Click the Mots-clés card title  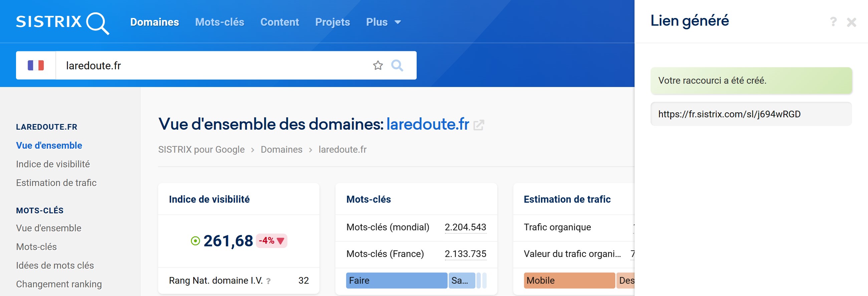pyautogui.click(x=368, y=199)
